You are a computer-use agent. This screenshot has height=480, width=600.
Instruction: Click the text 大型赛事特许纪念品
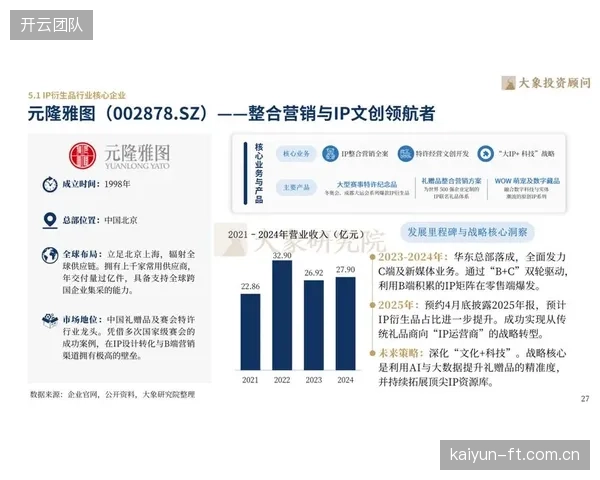click(x=367, y=184)
